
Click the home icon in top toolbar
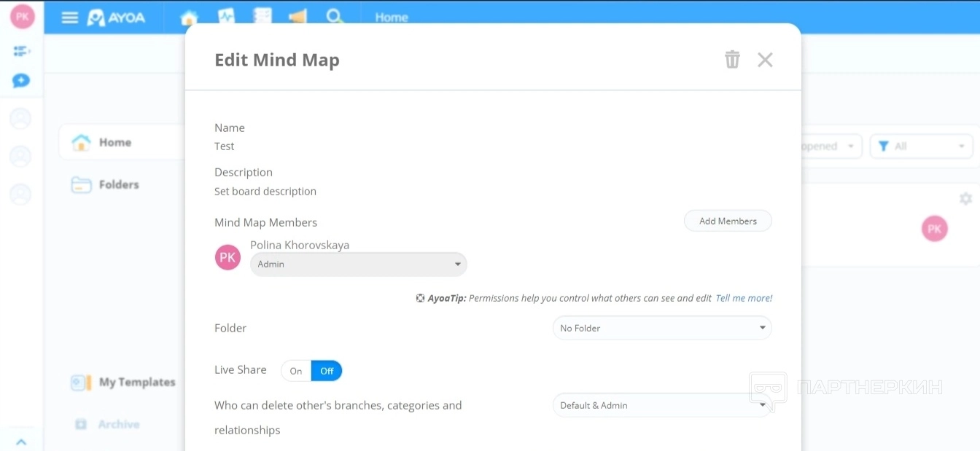pyautogui.click(x=189, y=17)
